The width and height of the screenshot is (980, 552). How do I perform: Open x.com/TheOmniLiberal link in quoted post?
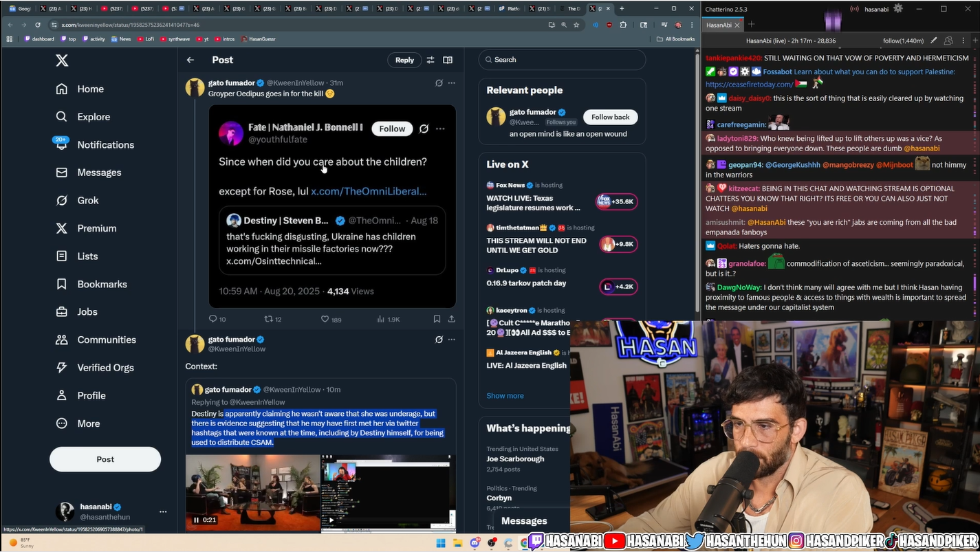(x=369, y=191)
